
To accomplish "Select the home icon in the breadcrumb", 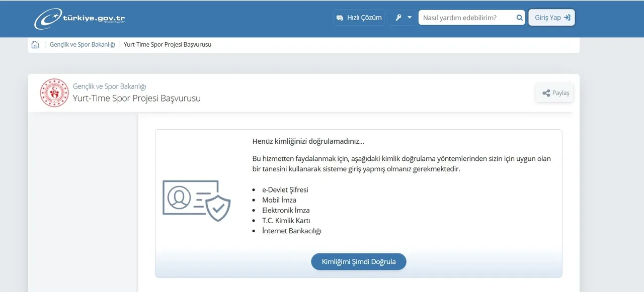I will (x=35, y=44).
